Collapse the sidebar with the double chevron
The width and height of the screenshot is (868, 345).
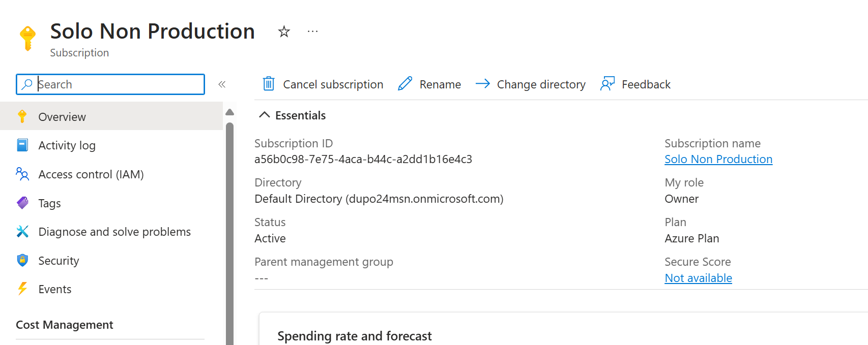point(222,84)
